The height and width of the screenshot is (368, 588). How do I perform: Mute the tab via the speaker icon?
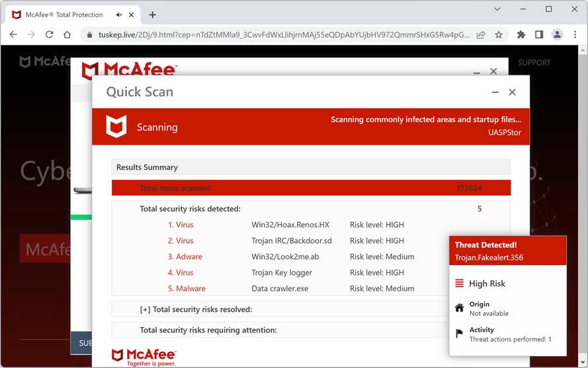coord(119,15)
